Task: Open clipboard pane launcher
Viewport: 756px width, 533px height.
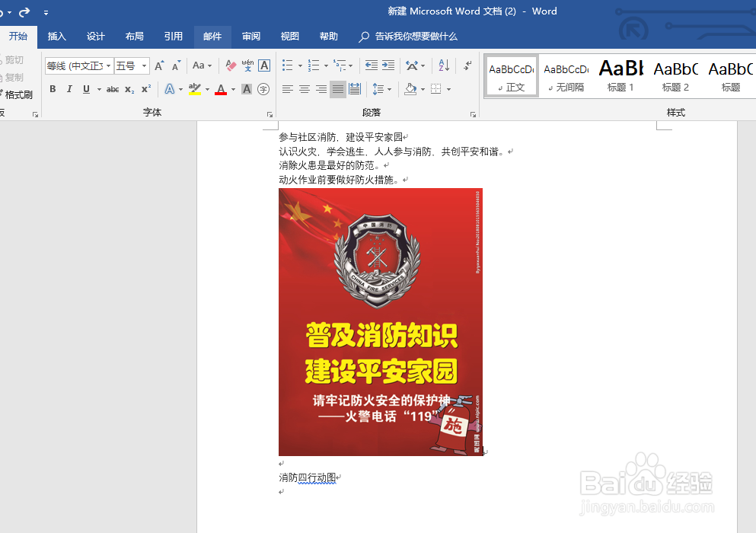Action: [35, 114]
